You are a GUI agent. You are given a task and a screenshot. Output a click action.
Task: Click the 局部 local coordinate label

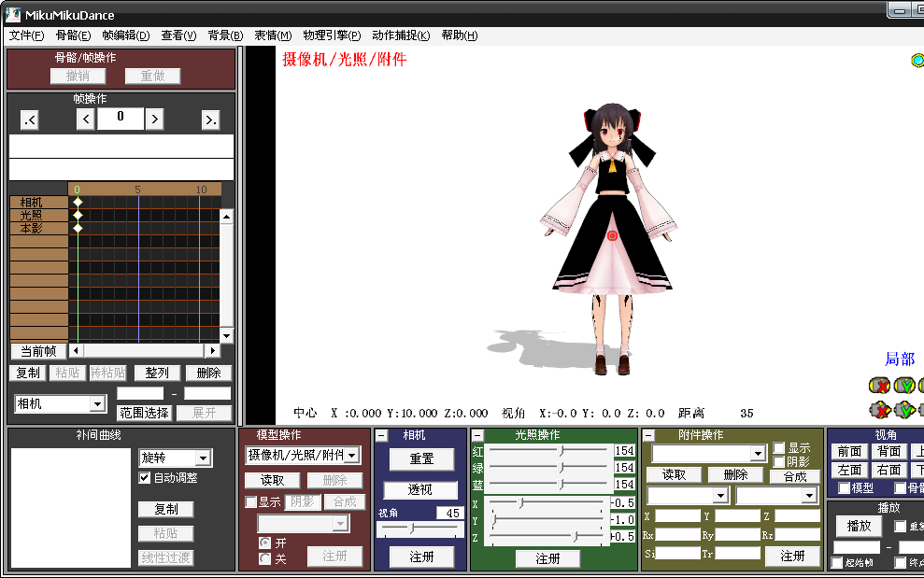pos(900,359)
